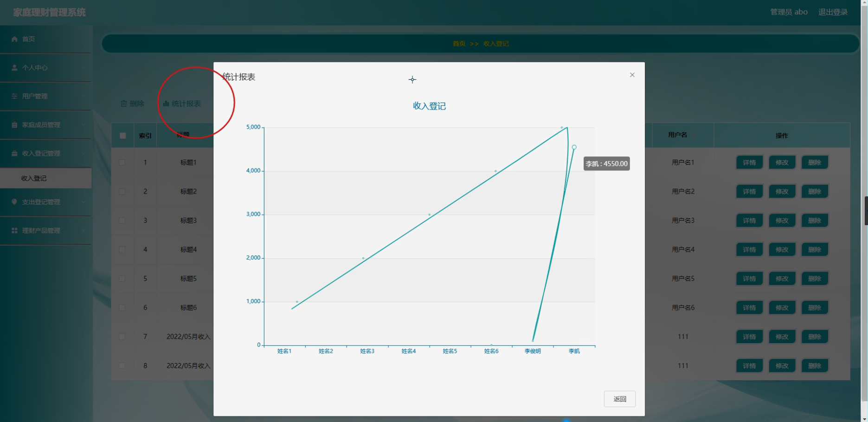868x422 pixels.
Task: Open 详情 for index 7 row
Action: click(749, 337)
